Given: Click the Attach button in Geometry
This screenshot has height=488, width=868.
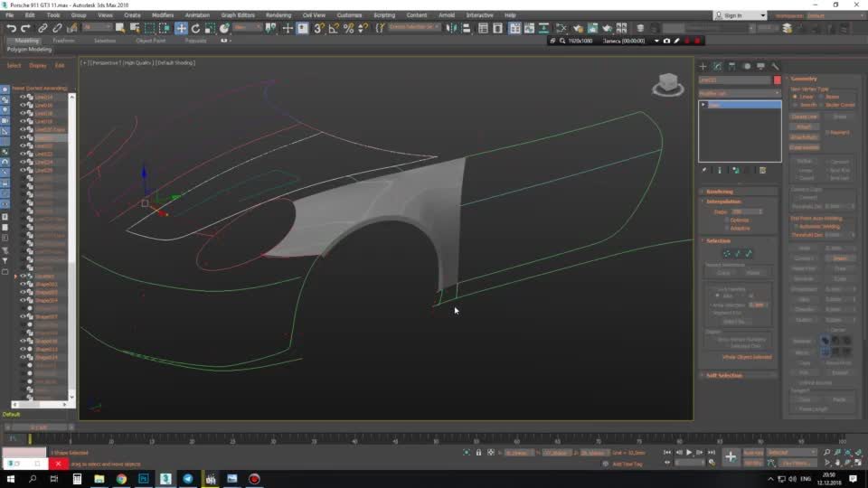Looking at the screenshot, I should [805, 127].
